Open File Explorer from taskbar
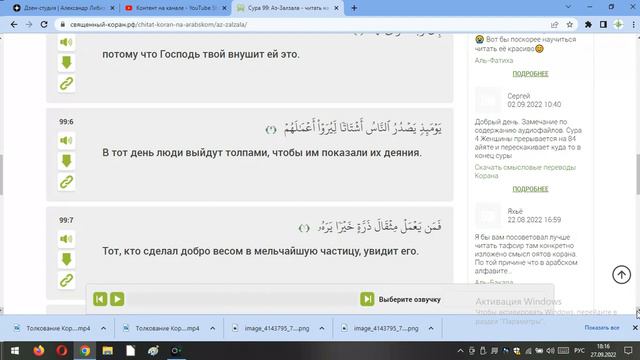 point(108,351)
